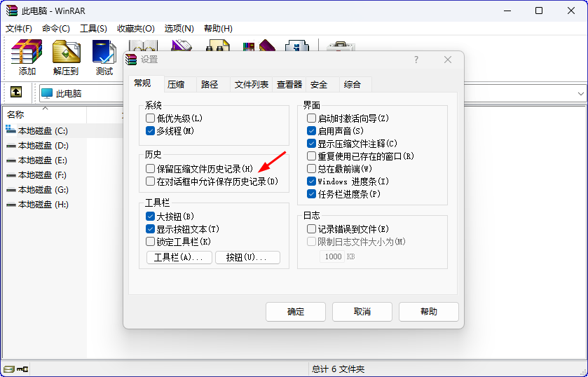This screenshot has height=377, width=588.
Task: Click the 测试 (Test) toolbar icon
Action: [x=104, y=52]
